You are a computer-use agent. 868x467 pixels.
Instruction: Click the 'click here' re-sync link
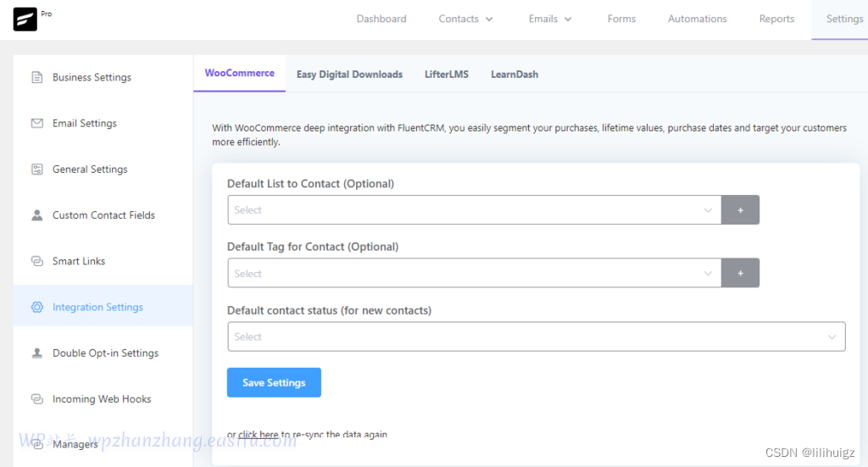click(x=259, y=434)
